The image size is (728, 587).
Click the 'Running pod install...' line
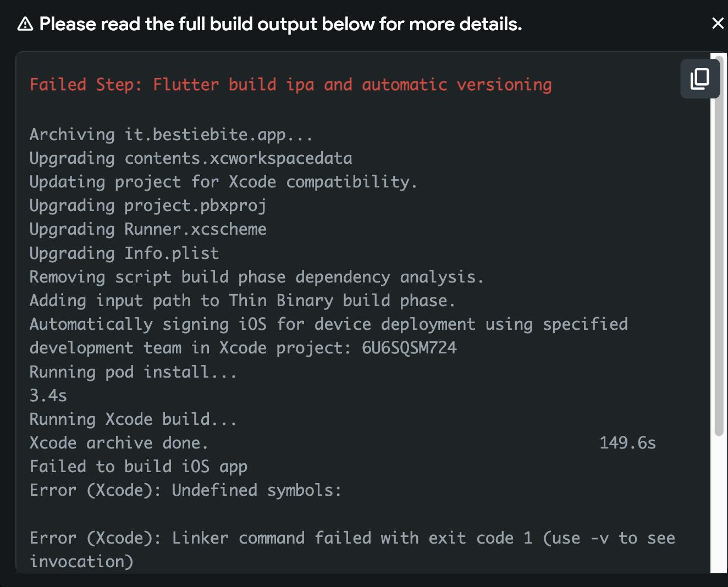pos(133,372)
